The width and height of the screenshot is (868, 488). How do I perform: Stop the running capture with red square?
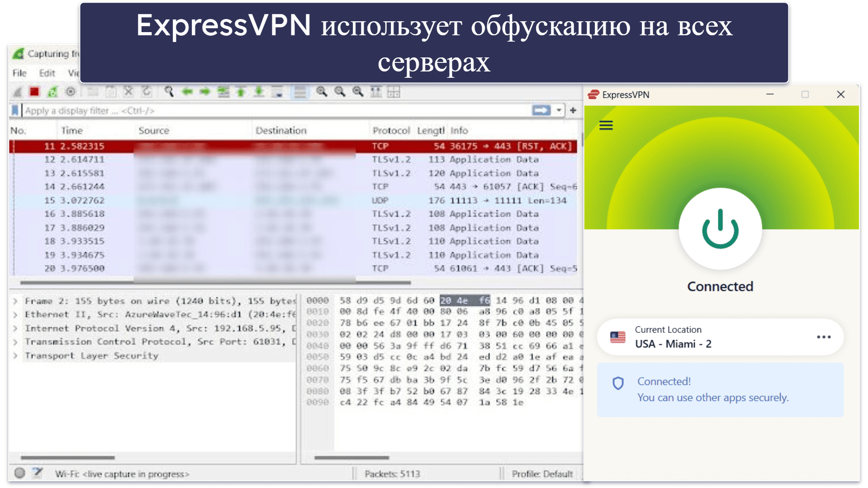(x=34, y=92)
